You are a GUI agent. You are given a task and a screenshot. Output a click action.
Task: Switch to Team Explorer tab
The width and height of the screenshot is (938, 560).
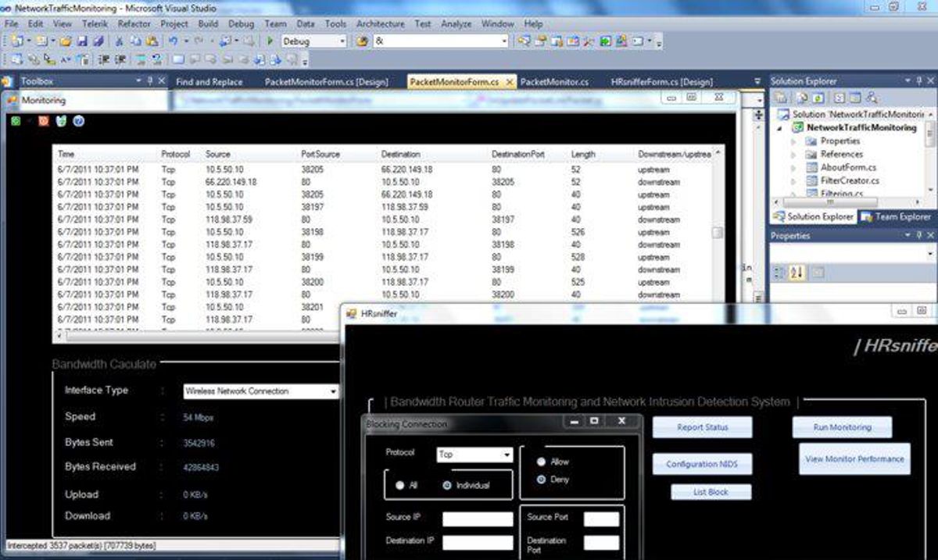tap(896, 216)
